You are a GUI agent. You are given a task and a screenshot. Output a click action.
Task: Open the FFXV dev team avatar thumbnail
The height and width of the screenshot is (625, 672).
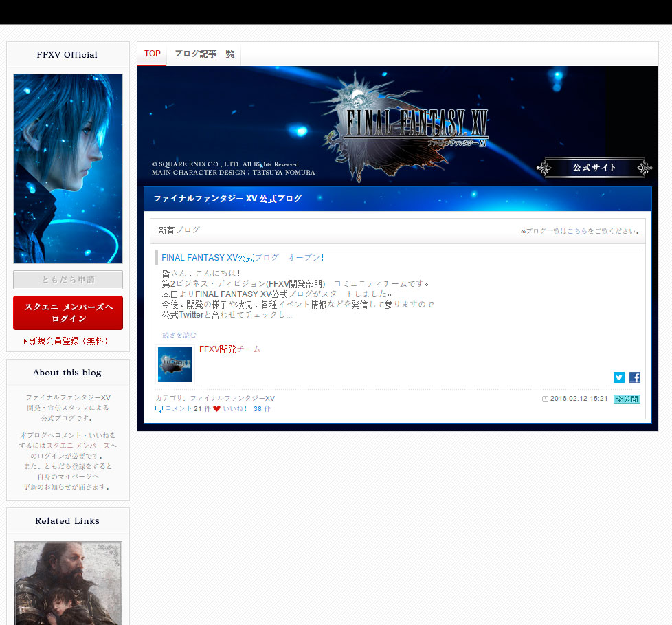pos(175,364)
